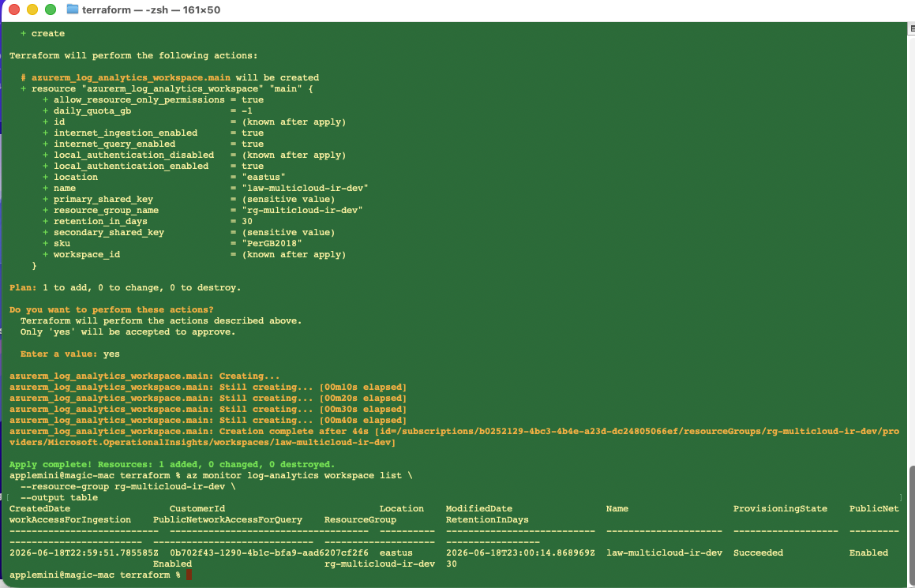Click the folder icon in the title bar
Image resolution: width=915 pixels, height=588 pixels.
click(x=73, y=9)
